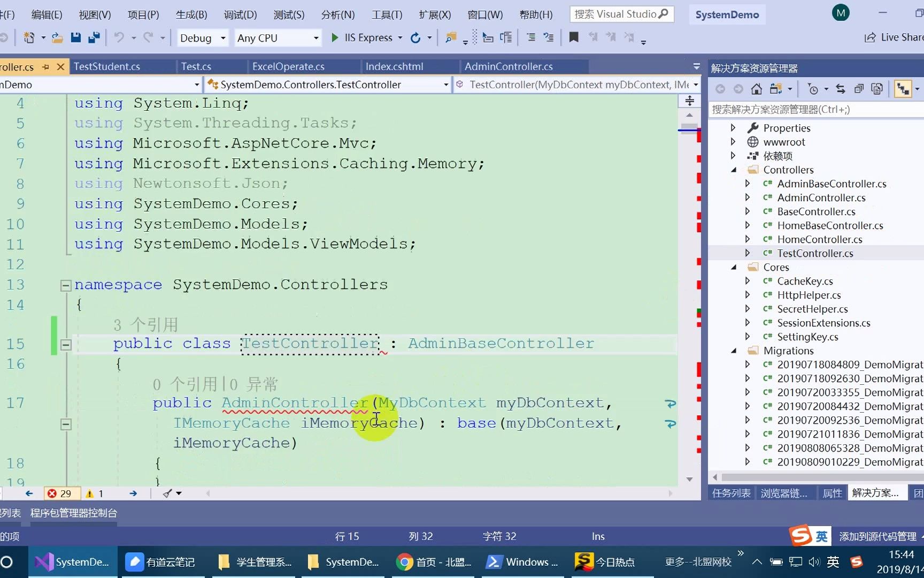The height and width of the screenshot is (578, 924).
Task: Collapse the TestController class block
Action: (x=66, y=345)
